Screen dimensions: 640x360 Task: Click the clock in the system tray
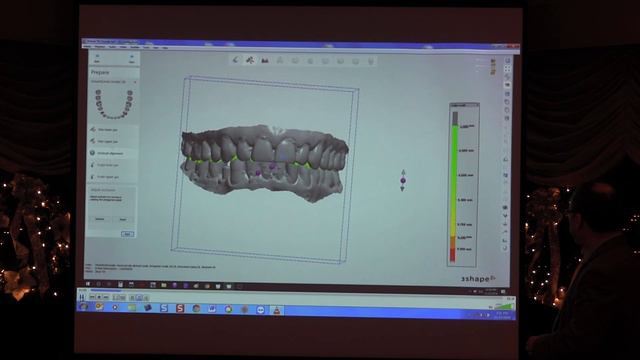(x=502, y=315)
